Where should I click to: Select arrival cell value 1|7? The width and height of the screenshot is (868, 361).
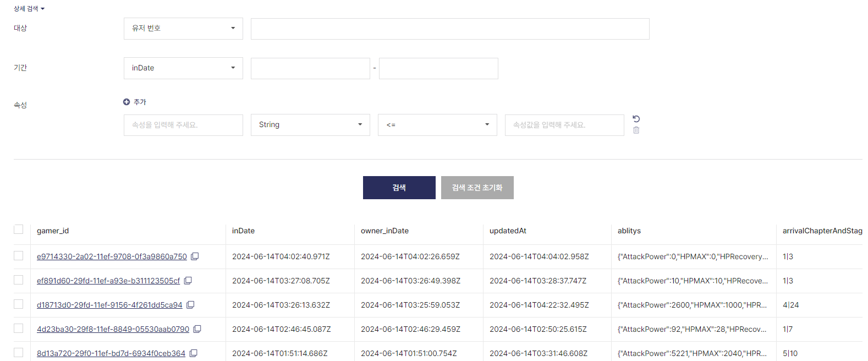click(788, 329)
